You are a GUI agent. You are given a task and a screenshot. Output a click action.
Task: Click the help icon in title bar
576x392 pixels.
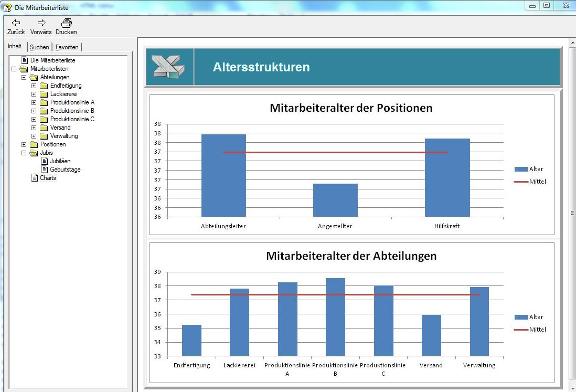(x=7, y=7)
